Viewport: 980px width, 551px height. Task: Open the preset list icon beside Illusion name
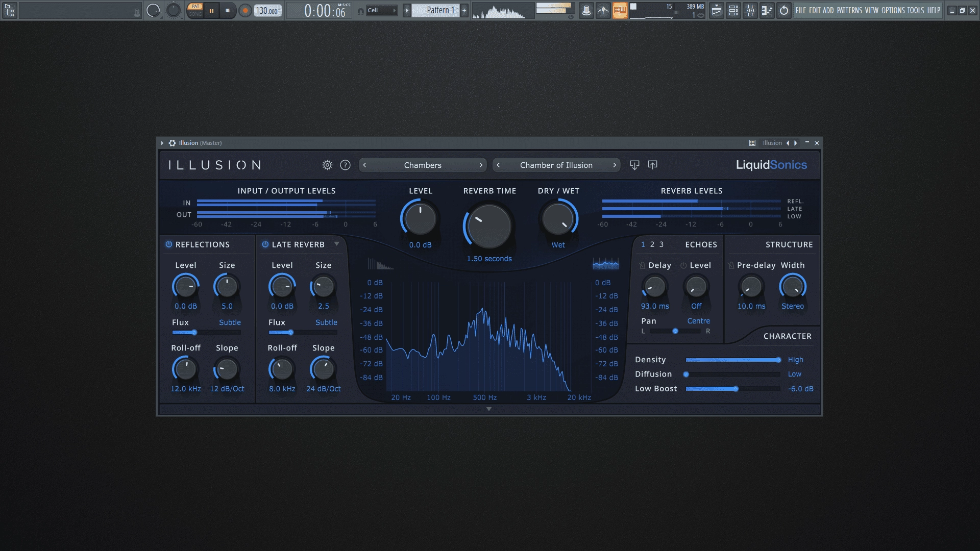point(752,143)
